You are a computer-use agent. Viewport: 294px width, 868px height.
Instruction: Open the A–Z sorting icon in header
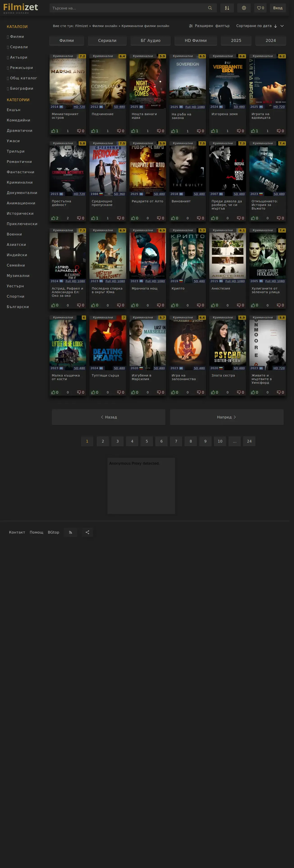(x=227, y=8)
